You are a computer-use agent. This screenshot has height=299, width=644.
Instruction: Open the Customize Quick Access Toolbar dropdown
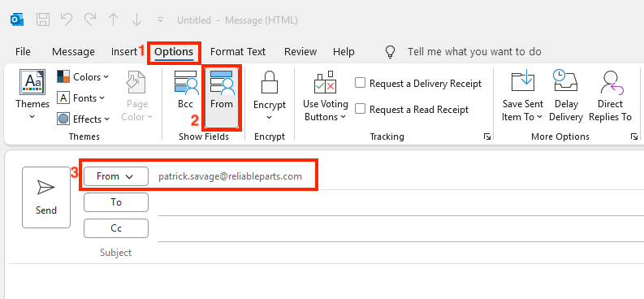[x=161, y=19]
